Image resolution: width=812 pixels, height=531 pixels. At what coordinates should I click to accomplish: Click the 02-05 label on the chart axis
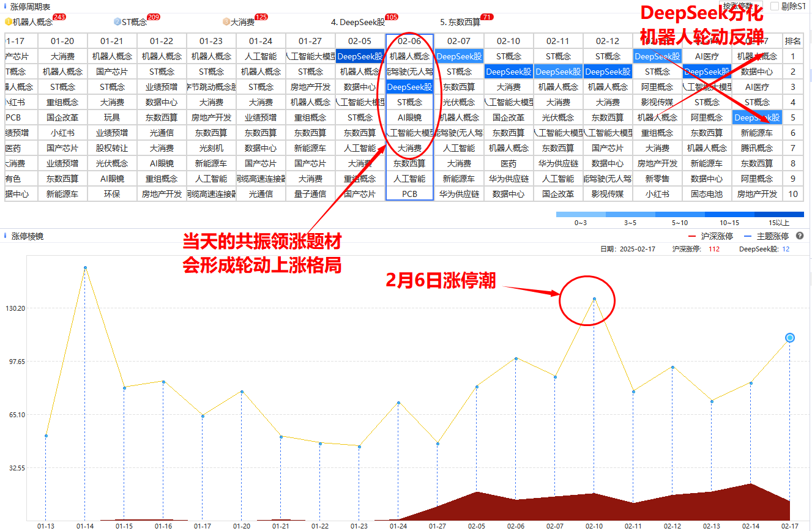tap(477, 526)
